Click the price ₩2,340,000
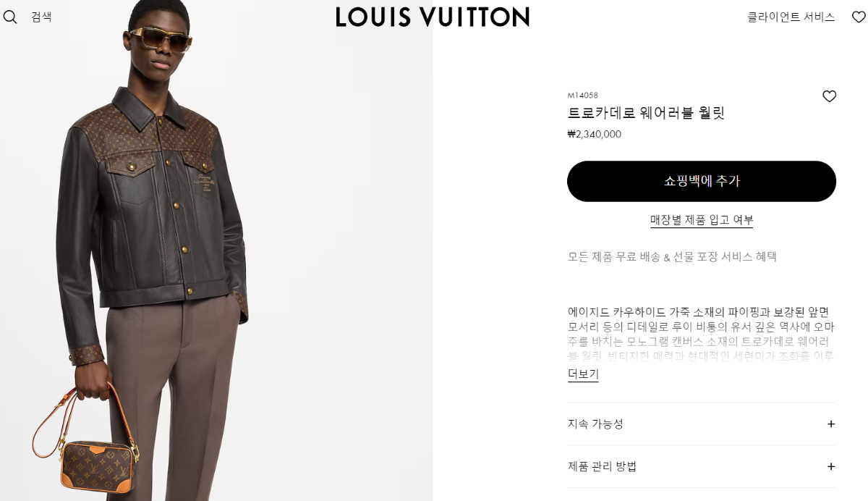The height and width of the screenshot is (501, 868). (595, 134)
